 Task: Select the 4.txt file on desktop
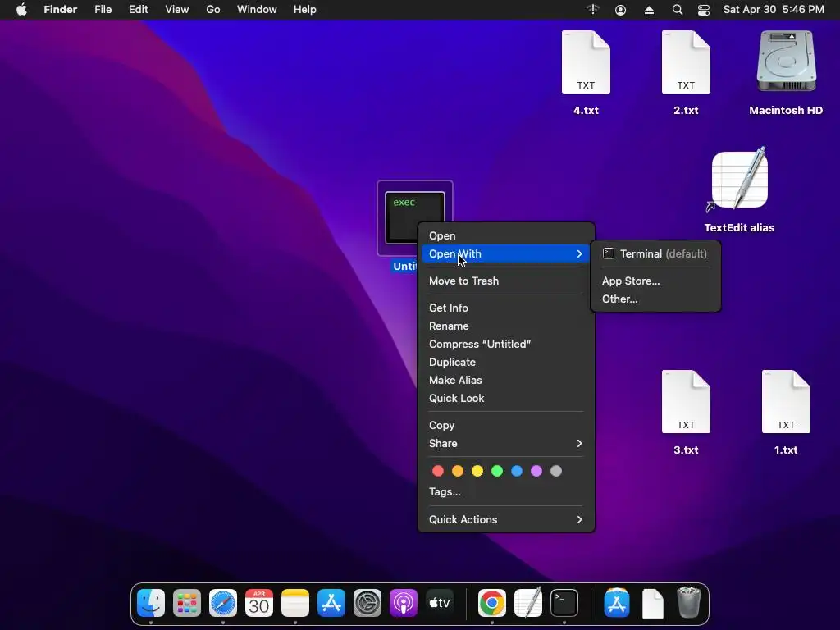pos(586,62)
